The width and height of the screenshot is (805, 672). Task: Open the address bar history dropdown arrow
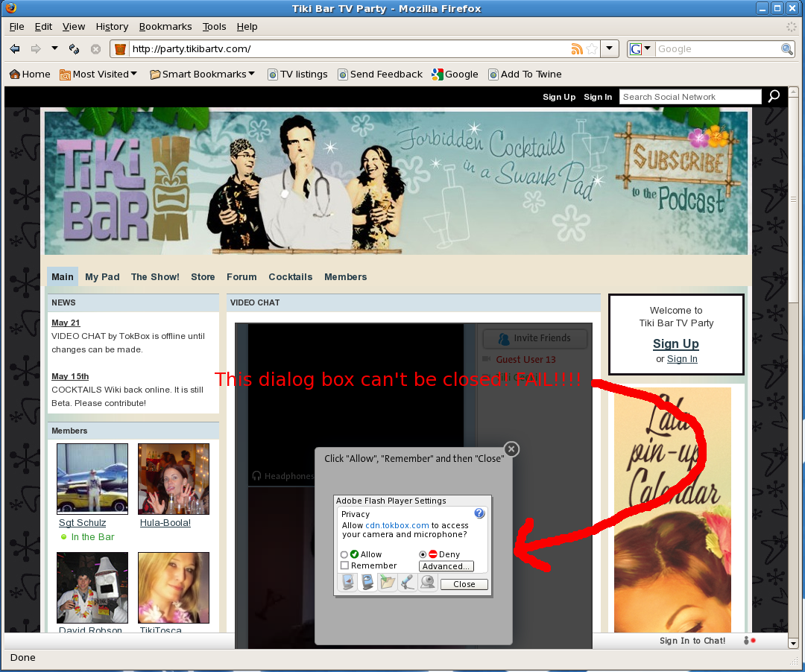pos(610,49)
